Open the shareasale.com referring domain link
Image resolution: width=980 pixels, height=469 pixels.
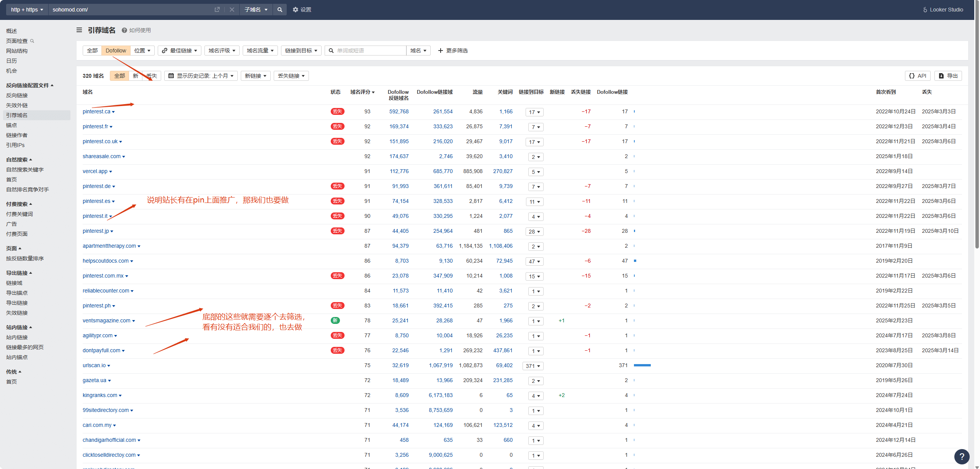click(102, 156)
